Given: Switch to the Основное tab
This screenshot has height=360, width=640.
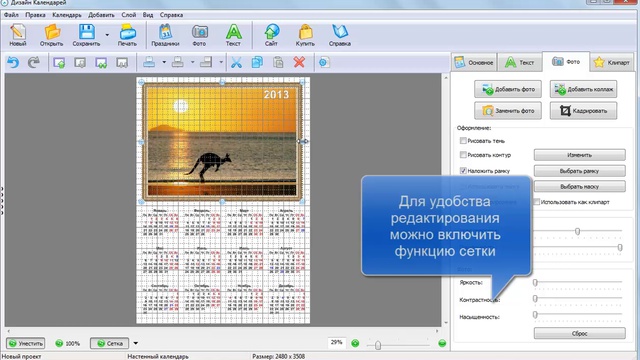Looking at the screenshot, I should (474, 62).
